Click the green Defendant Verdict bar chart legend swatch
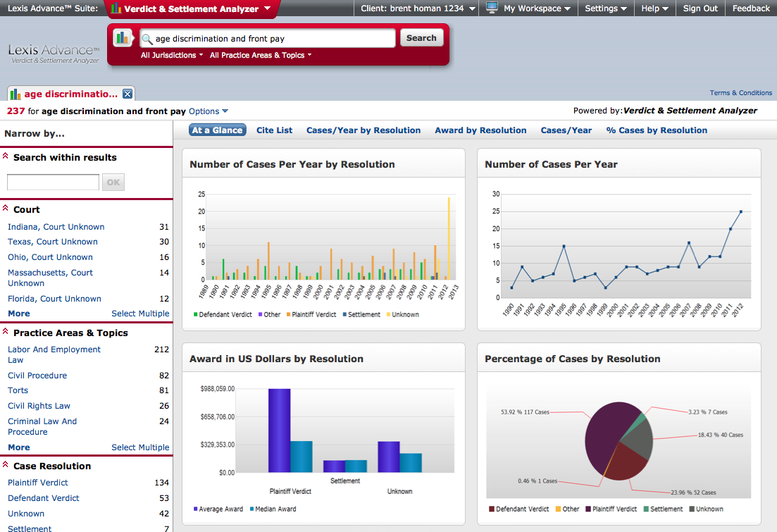This screenshot has height=532, width=777. (195, 314)
